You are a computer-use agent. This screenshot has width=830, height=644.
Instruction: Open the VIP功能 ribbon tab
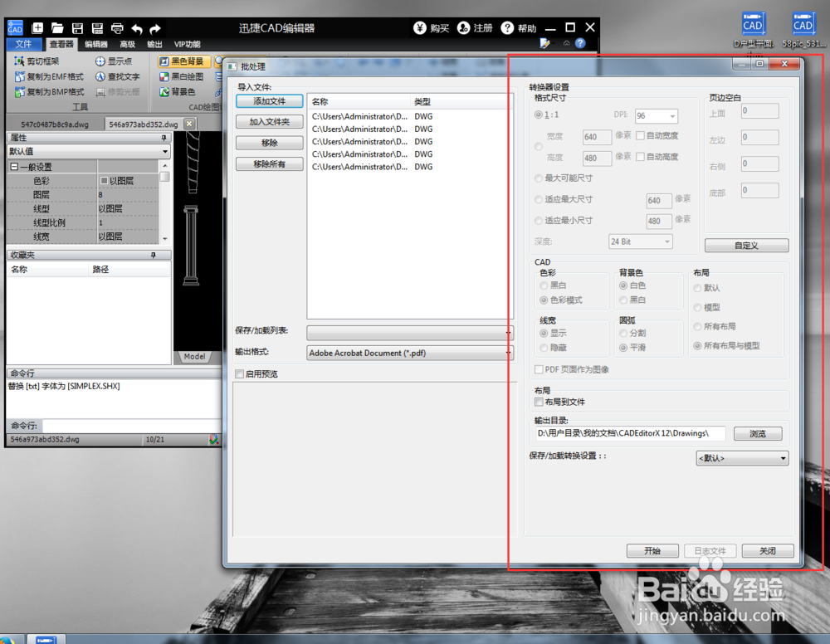coord(188,45)
